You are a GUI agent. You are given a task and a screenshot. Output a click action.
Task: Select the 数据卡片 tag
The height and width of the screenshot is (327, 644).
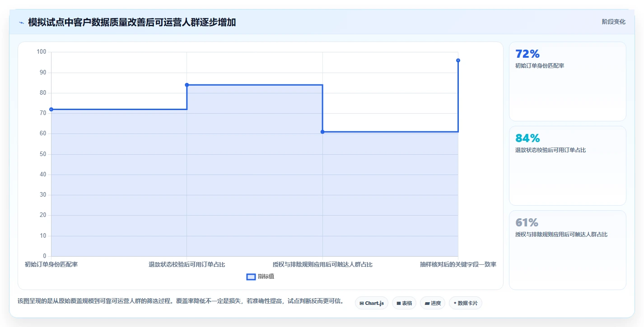click(466, 303)
